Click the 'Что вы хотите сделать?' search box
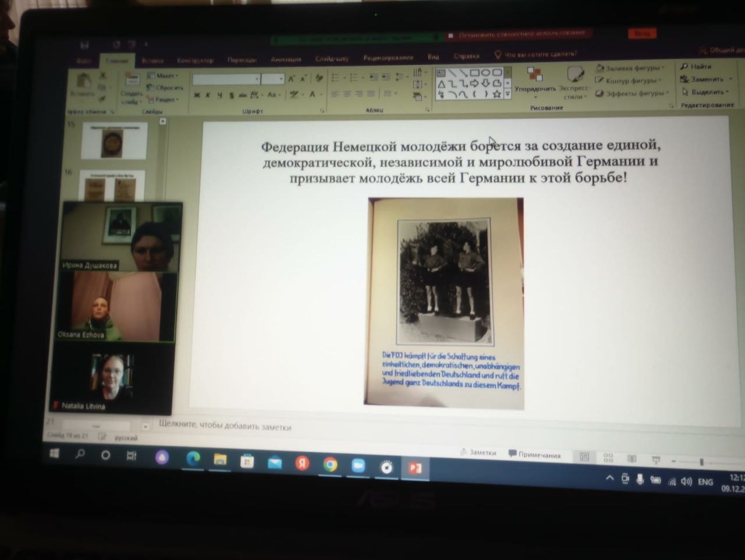 tap(535, 54)
